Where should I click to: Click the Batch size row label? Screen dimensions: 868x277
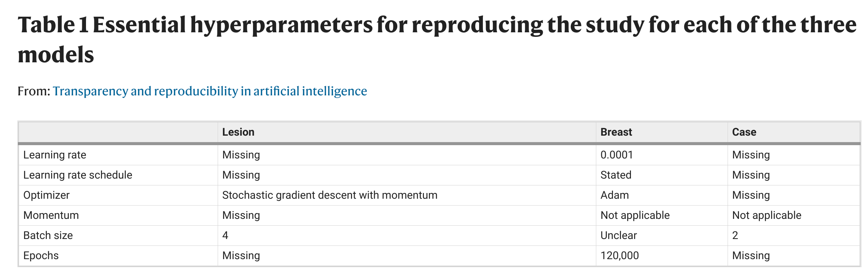pyautogui.click(x=48, y=236)
